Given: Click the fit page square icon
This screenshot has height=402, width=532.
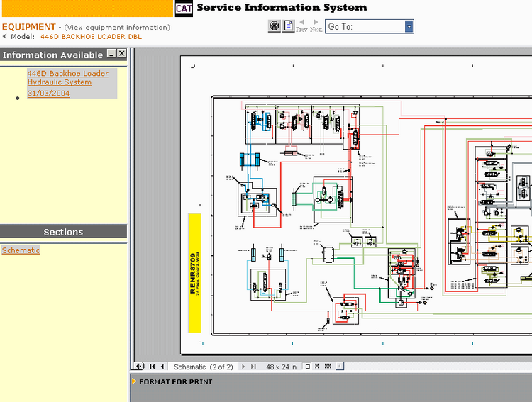Looking at the screenshot, I should [x=307, y=367].
